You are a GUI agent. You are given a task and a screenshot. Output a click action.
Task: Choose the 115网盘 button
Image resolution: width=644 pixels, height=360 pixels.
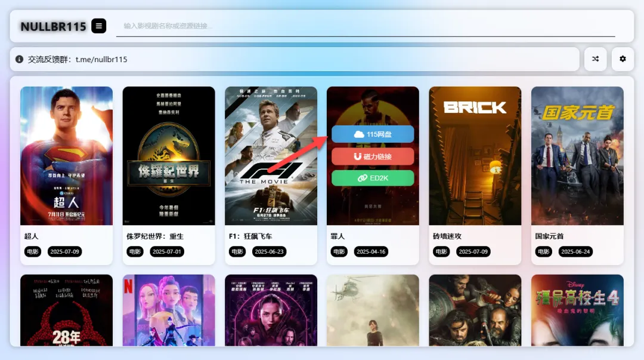373,134
